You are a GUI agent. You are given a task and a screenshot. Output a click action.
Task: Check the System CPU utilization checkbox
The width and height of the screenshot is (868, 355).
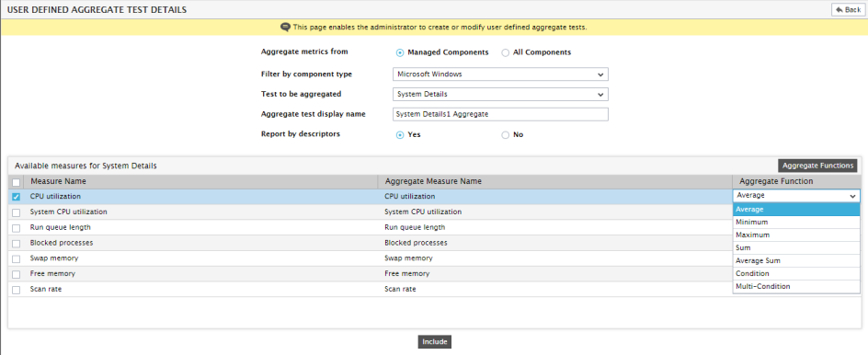click(16, 212)
